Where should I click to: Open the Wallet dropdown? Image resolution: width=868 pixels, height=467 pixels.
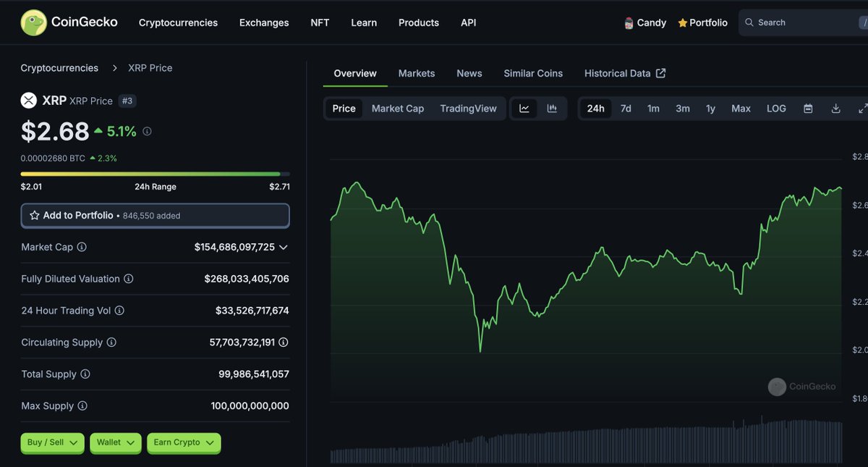point(115,442)
